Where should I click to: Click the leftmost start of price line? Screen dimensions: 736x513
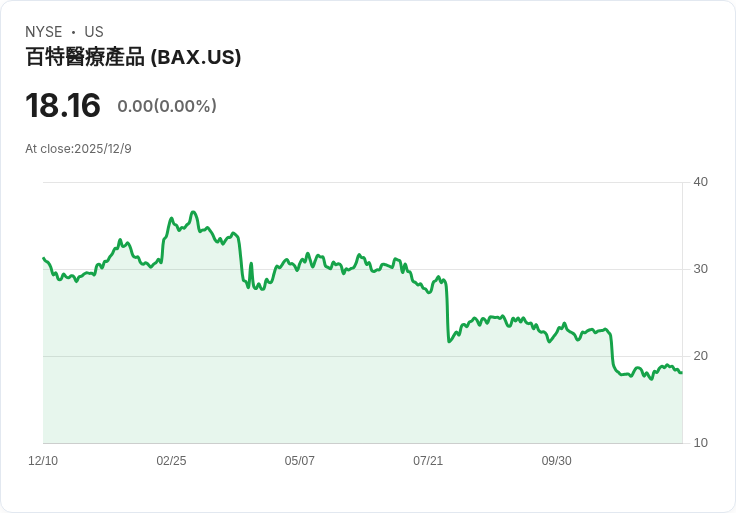click(x=43, y=258)
